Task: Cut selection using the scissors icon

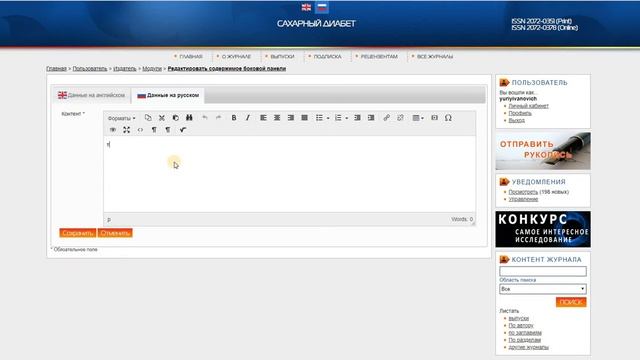Action: click(162, 118)
